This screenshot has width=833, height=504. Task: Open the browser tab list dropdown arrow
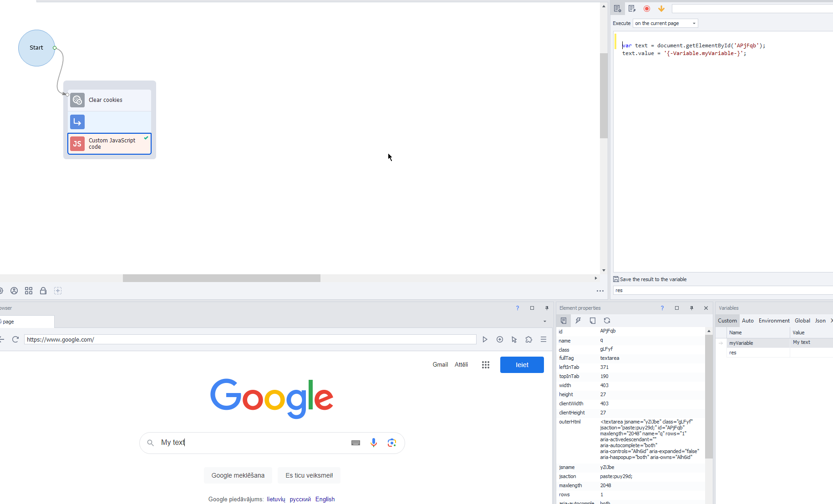(x=545, y=322)
